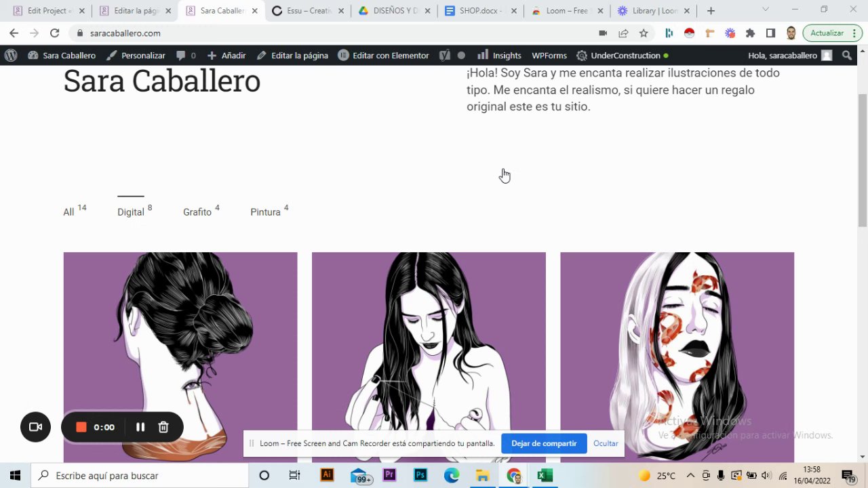The image size is (868, 488).
Task: Open Adobe Photoshop from the taskbar
Action: [x=420, y=476]
